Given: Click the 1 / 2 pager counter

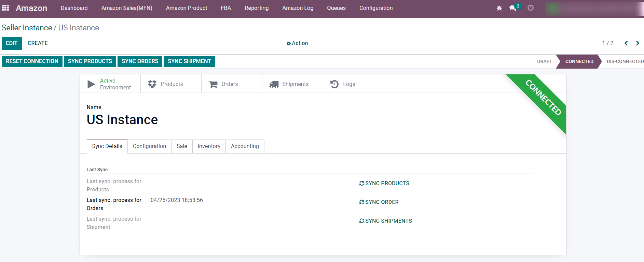Looking at the screenshot, I should [x=608, y=43].
